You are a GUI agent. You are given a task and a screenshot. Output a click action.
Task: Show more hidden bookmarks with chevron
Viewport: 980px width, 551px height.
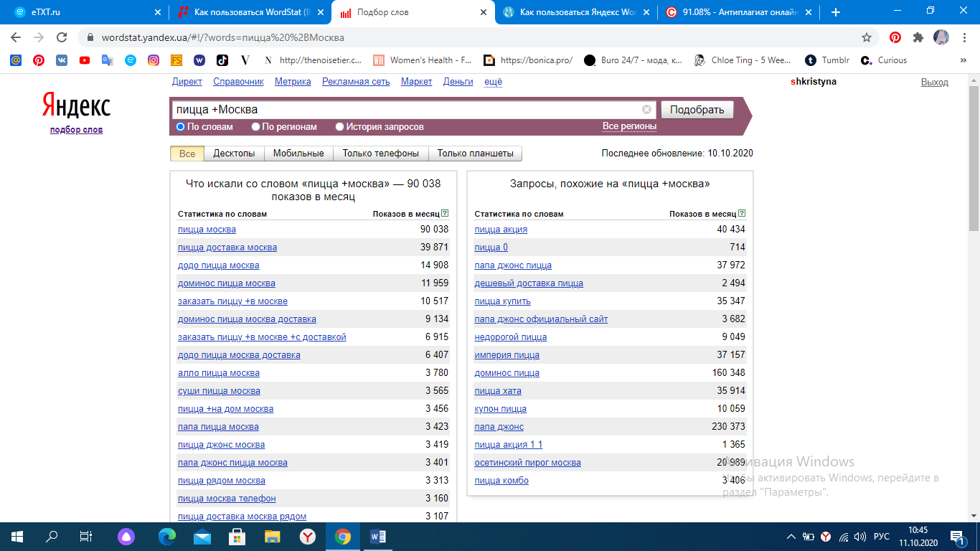point(963,60)
